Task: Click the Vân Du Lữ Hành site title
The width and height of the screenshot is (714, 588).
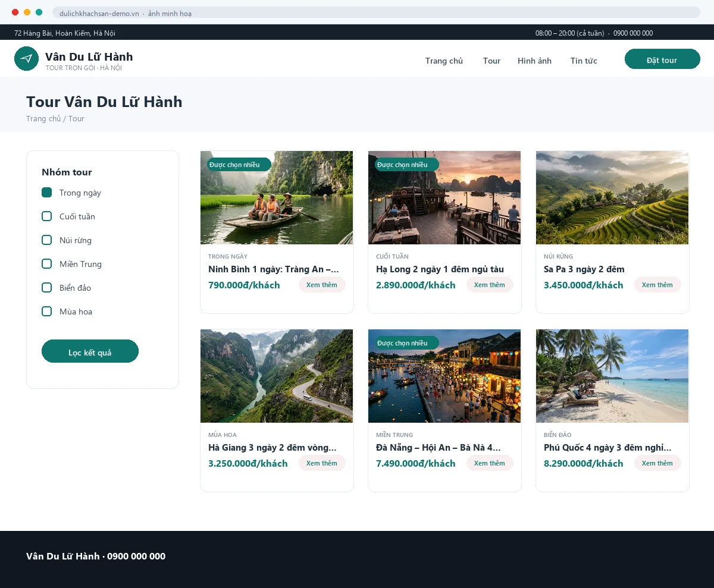Action: tap(89, 57)
